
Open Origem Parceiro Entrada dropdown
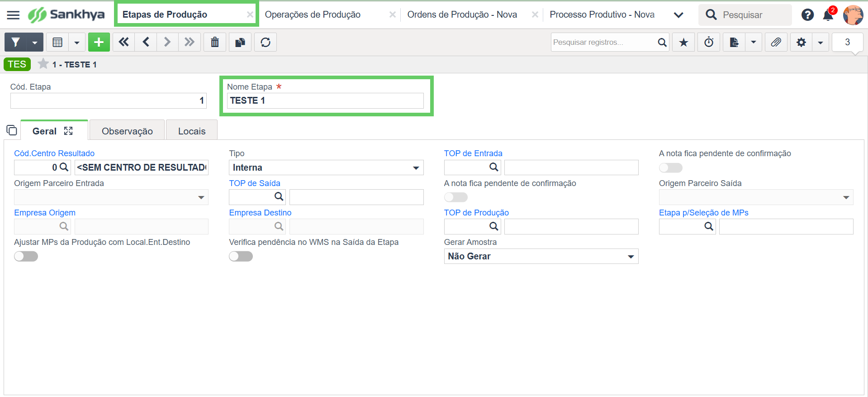click(x=111, y=197)
